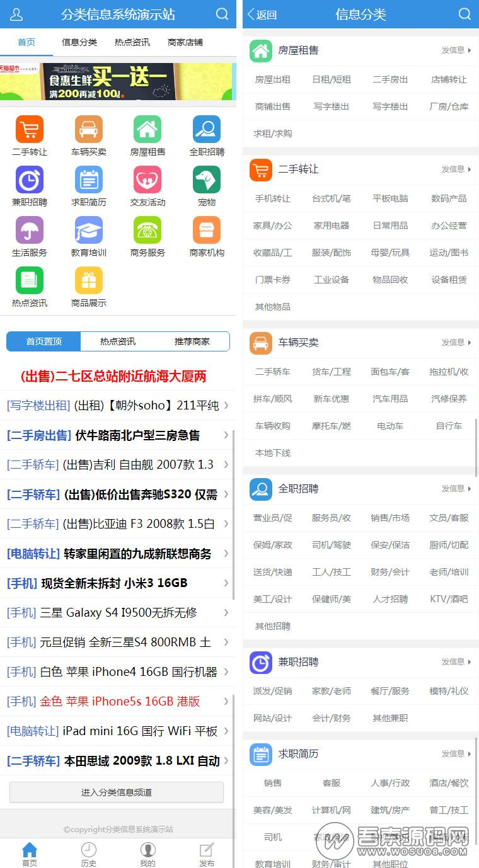The height and width of the screenshot is (868, 479).
Task: Open the user profile icon in header
Action: [x=17, y=14]
